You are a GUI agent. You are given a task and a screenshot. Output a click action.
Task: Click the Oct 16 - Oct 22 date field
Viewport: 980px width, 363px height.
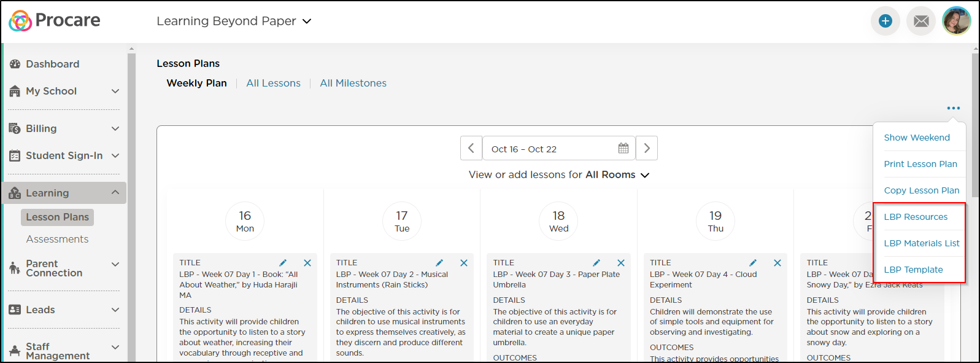click(x=559, y=148)
